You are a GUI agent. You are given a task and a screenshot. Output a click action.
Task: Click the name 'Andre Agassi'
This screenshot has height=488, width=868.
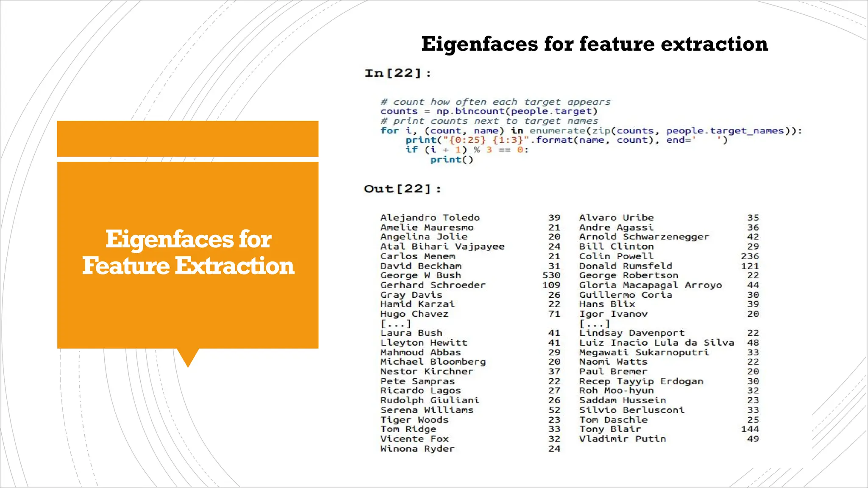pos(616,227)
